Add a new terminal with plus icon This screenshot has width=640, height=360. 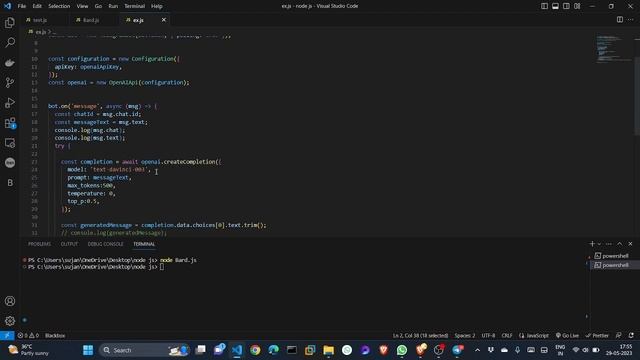click(x=592, y=244)
